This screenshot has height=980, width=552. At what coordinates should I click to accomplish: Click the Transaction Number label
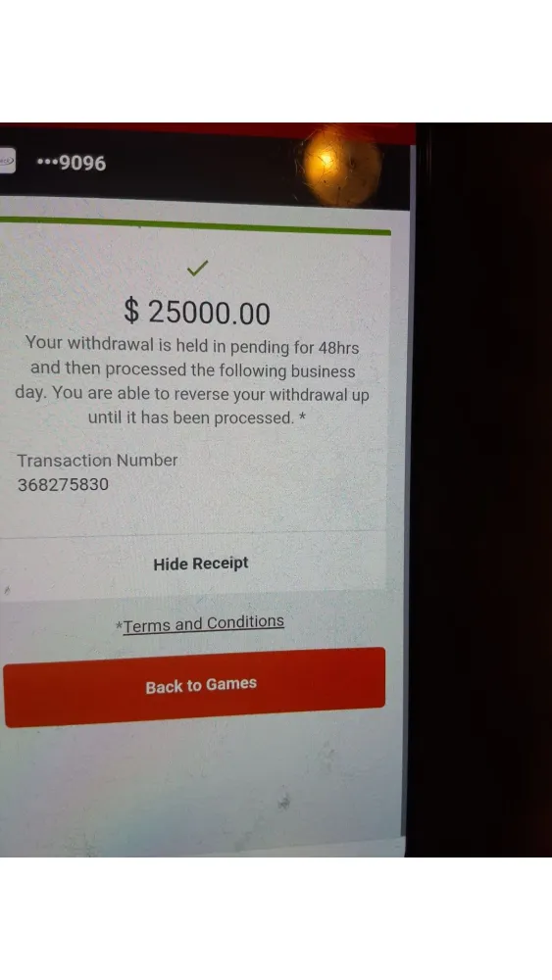[x=97, y=461]
